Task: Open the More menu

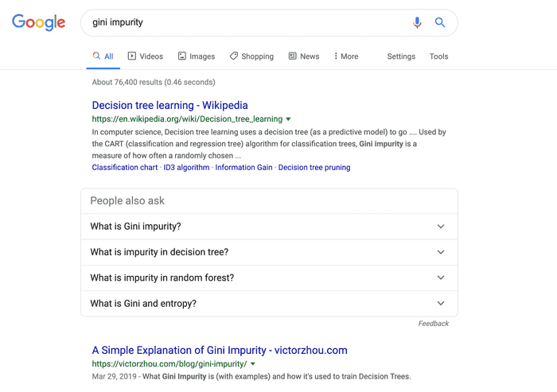Action: [346, 56]
